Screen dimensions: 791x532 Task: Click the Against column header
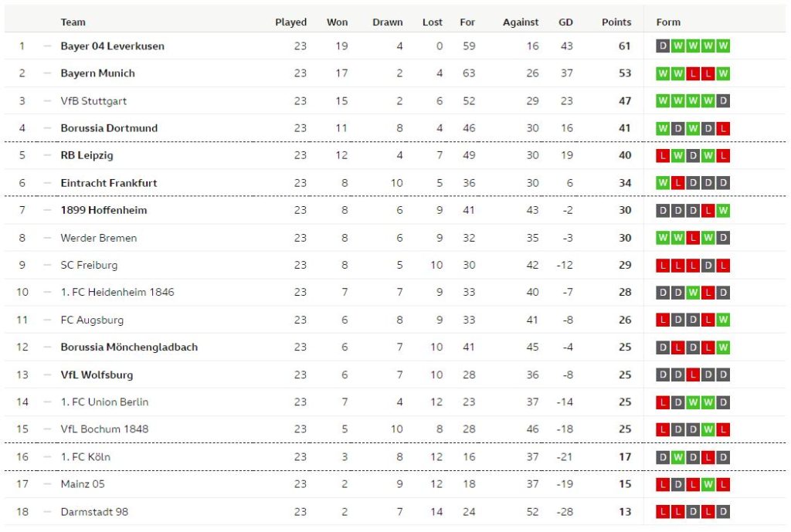click(x=520, y=22)
